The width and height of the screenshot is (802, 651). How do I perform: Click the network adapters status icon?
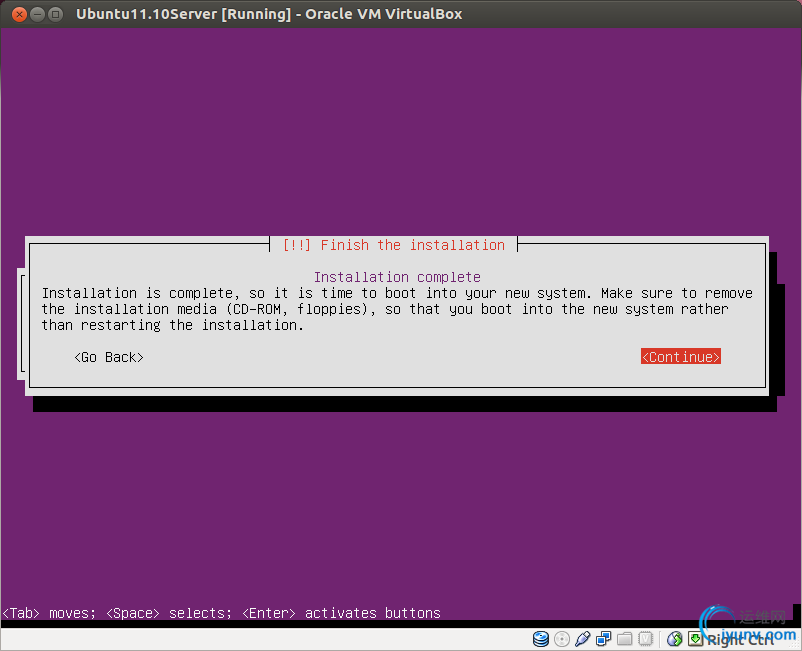(x=604, y=639)
